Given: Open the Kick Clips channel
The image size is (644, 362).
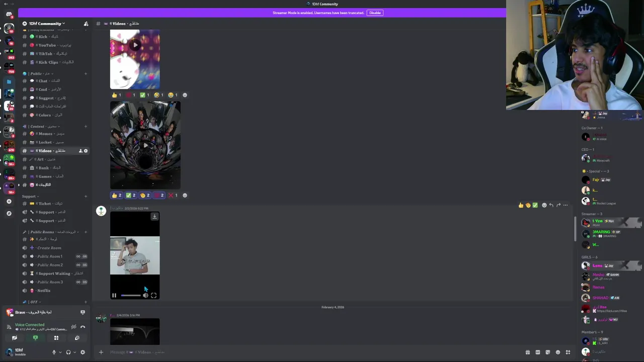Looking at the screenshot, I should (x=55, y=62).
